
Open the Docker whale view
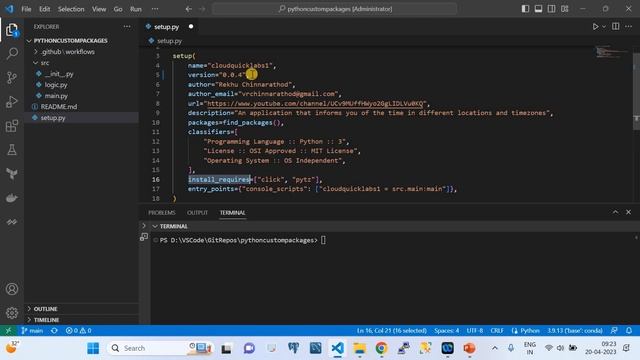pos(12,198)
